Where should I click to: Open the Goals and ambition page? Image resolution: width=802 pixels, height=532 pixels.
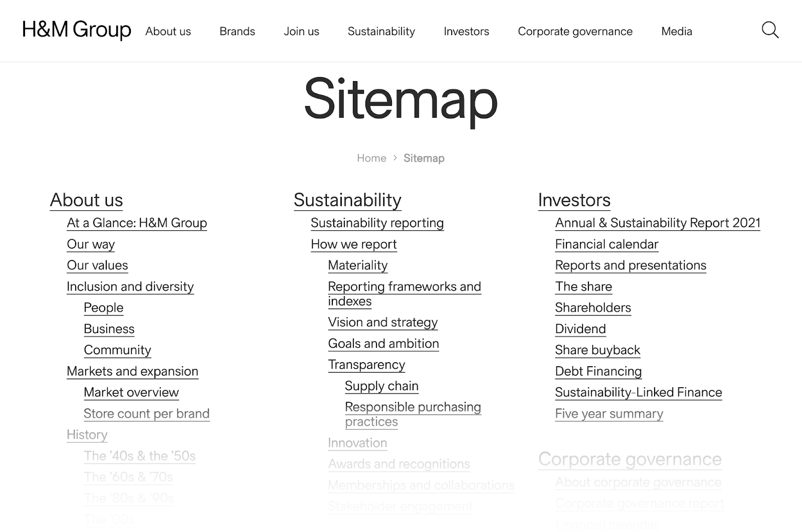pos(383,344)
